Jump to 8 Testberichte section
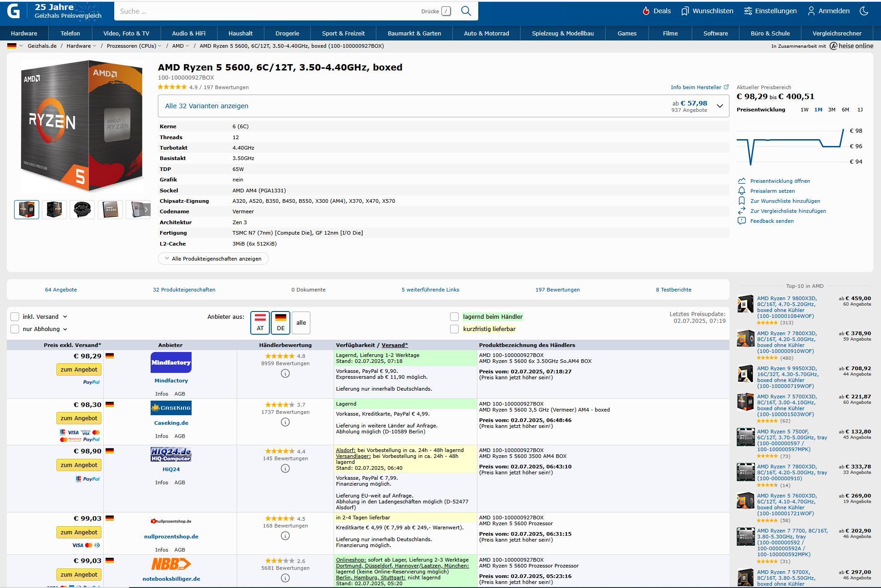Screen dimensions: 881x588 pos(673,290)
